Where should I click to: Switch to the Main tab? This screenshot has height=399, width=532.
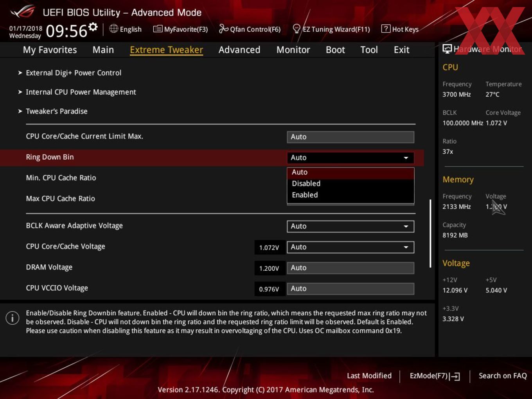(103, 50)
